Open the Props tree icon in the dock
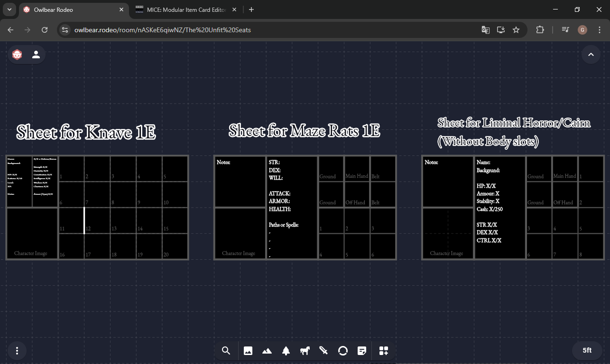 click(x=286, y=351)
